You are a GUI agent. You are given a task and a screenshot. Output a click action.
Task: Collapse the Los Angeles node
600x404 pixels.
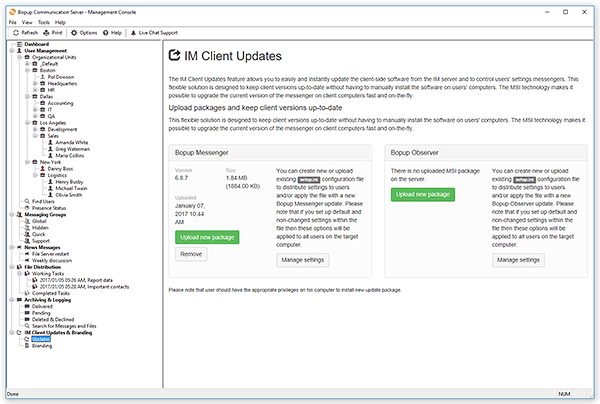(x=27, y=122)
